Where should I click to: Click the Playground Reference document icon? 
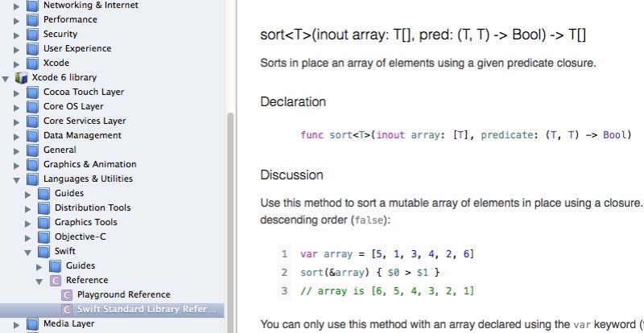click(x=67, y=294)
